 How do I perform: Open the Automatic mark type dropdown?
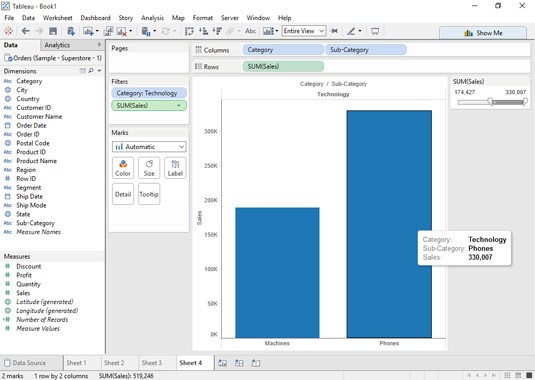pos(149,147)
